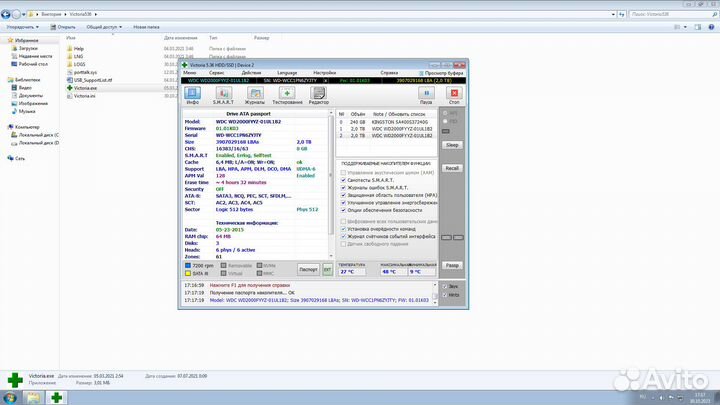
Task: Click the Explorer preview pane icon
Action: pos(698,27)
